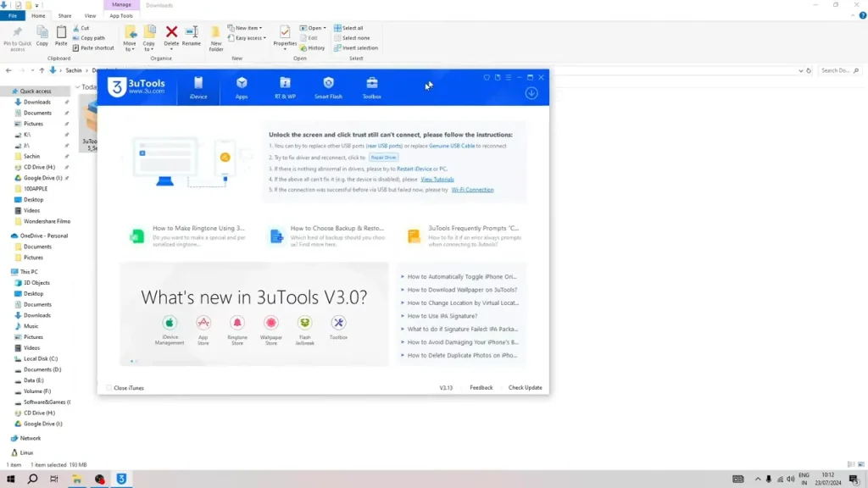
Task: Switch to View ribbon tab
Action: (x=90, y=15)
